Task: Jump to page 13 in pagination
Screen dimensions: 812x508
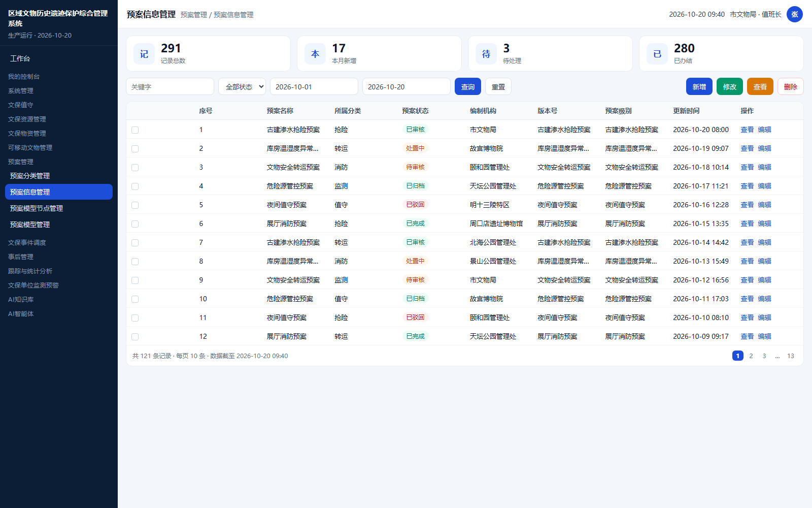Action: click(791, 356)
